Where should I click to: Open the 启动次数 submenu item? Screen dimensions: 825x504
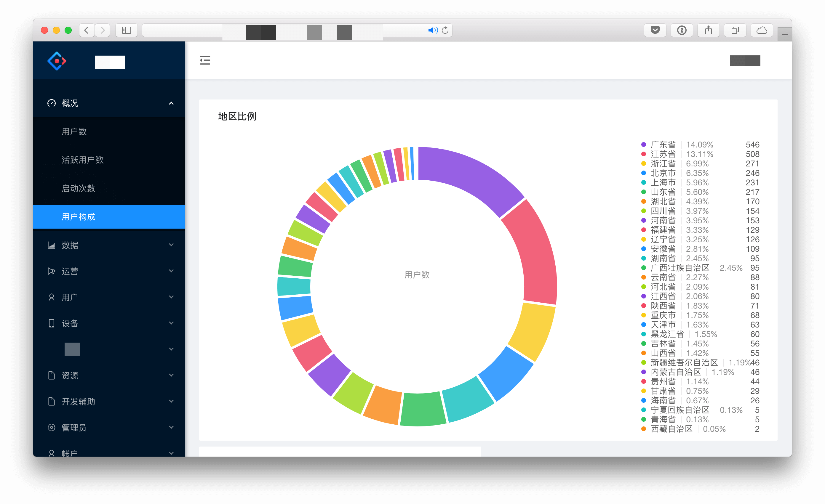[x=109, y=188]
